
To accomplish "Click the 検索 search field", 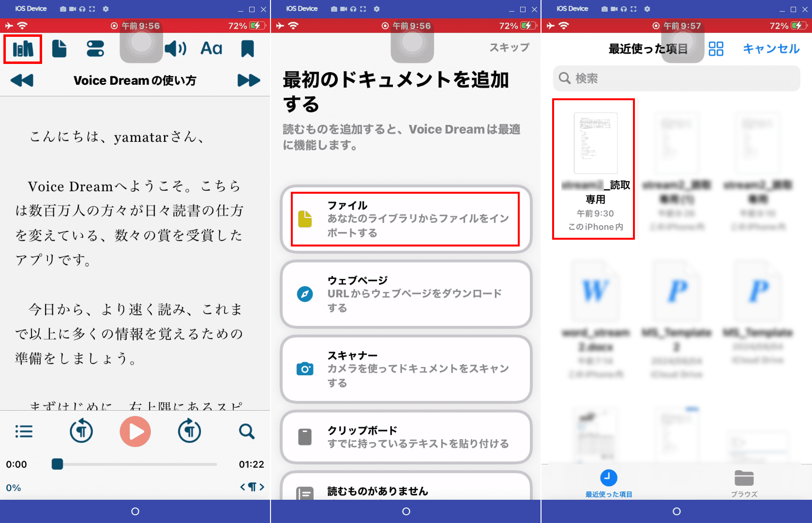I will pos(677,78).
